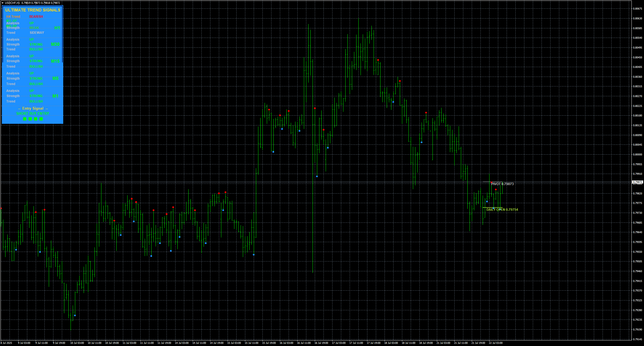This screenshot has height=346, width=644.
Task: Click the PIVOT 0.79873 label
Action: tap(502, 184)
